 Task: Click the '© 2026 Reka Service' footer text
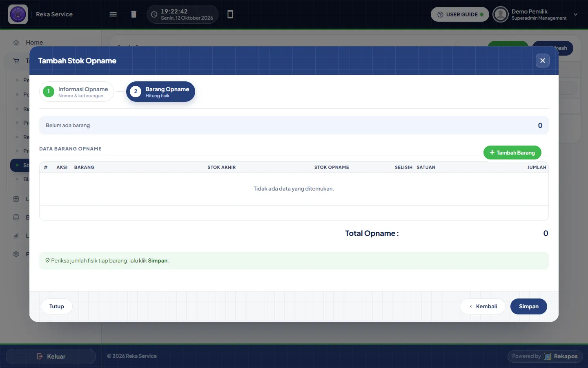tap(132, 356)
